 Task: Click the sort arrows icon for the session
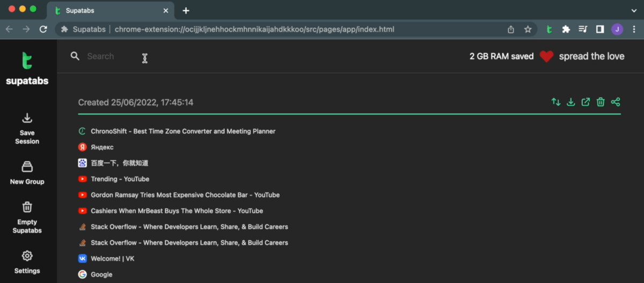pos(556,102)
